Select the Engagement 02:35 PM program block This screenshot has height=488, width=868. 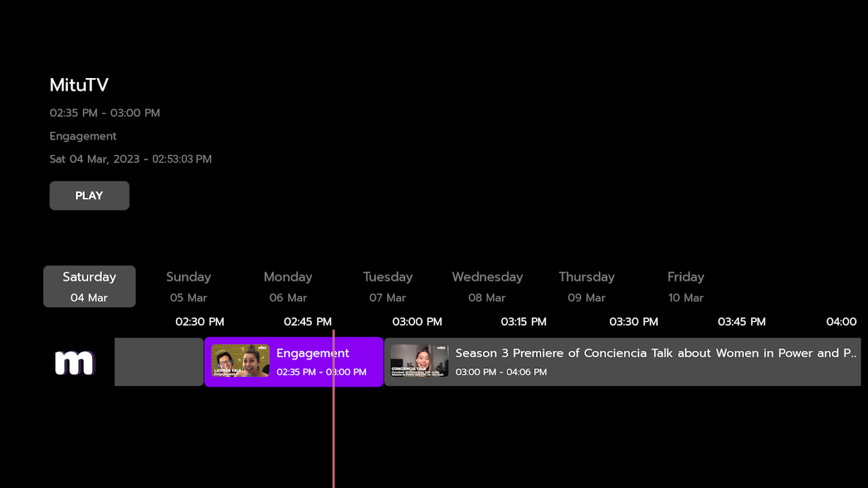point(294,362)
